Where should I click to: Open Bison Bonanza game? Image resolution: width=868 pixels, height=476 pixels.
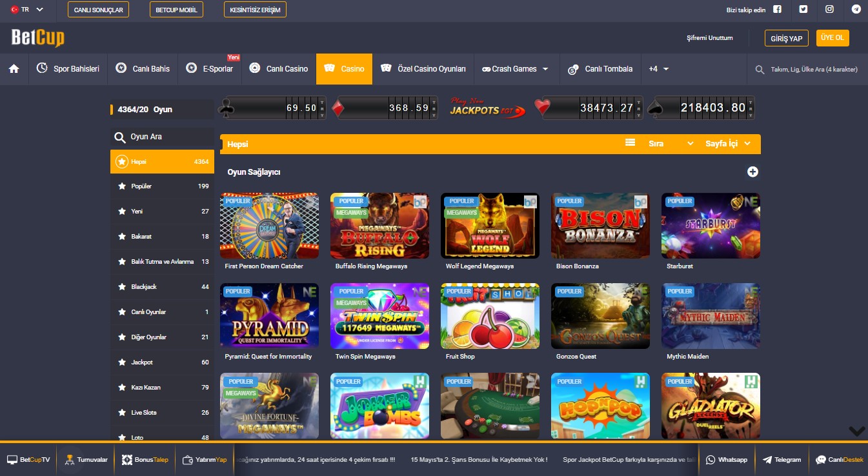point(600,226)
